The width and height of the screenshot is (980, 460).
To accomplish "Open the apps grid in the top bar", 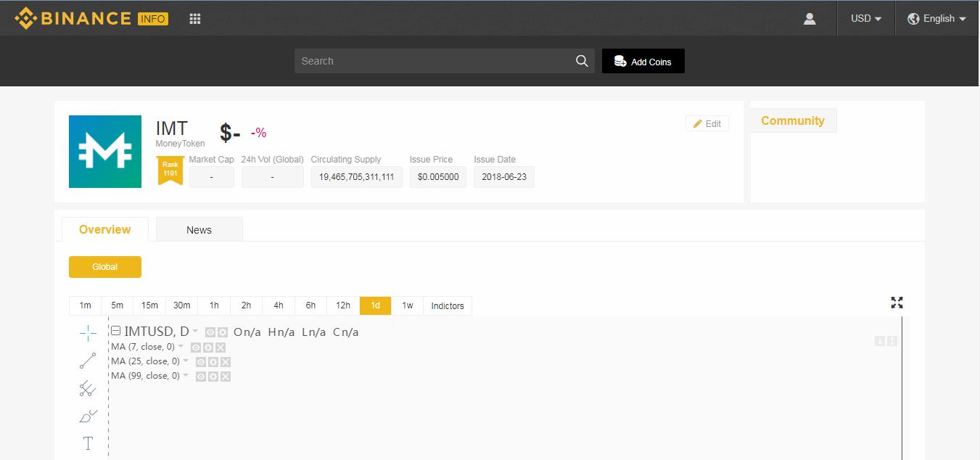I will (x=194, y=18).
